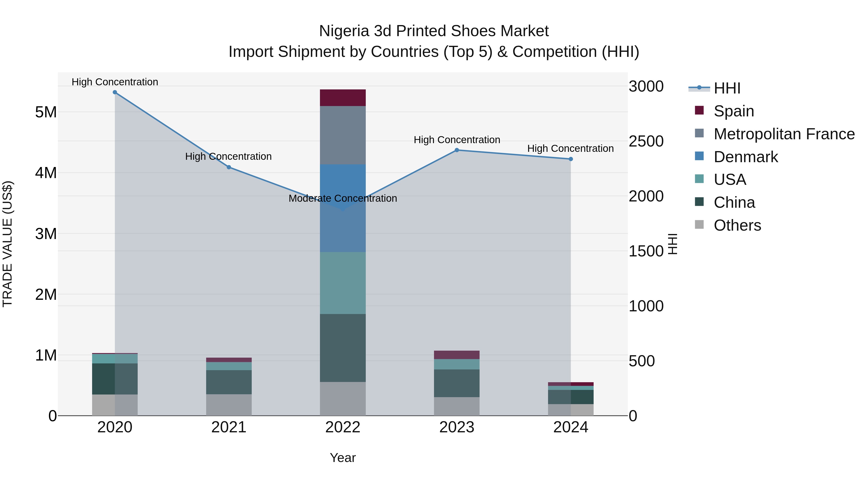Click the Spain legend color swatch
The width and height of the screenshot is (868, 488).
(699, 110)
